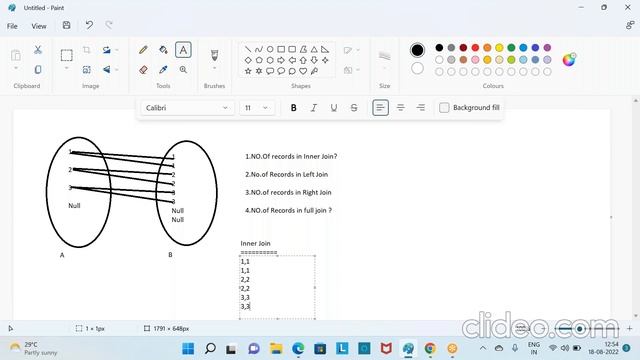The width and height of the screenshot is (640, 360).
Task: Expand the selection tool dropdown arrow
Action: pos(67,68)
